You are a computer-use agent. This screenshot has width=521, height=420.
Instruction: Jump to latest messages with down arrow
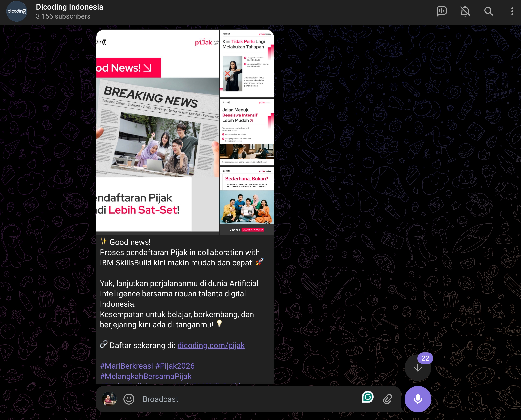pyautogui.click(x=417, y=368)
